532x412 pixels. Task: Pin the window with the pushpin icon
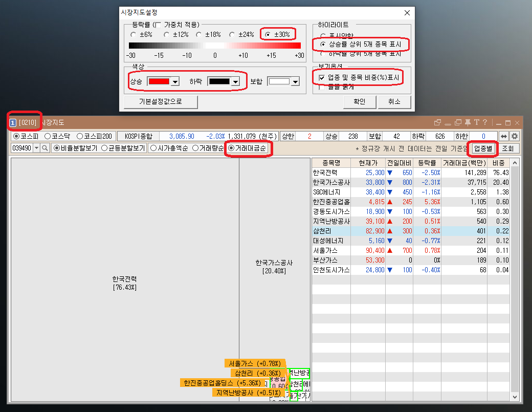(468, 122)
